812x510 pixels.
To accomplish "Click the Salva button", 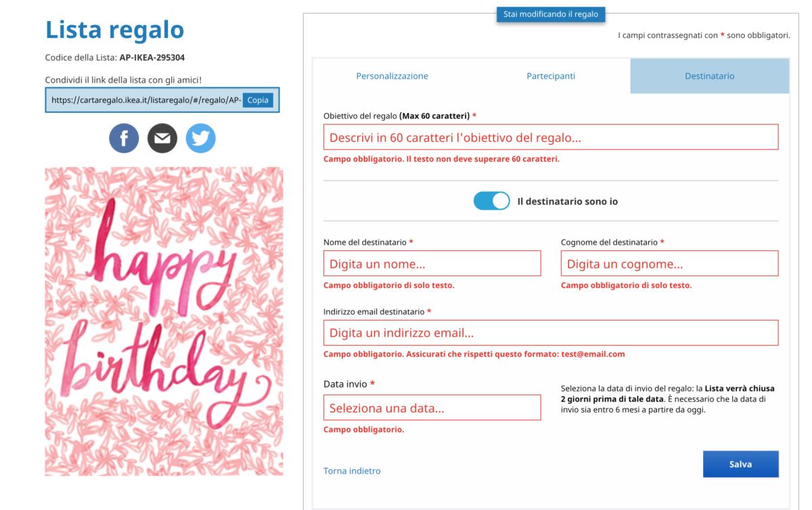I will coord(740,464).
